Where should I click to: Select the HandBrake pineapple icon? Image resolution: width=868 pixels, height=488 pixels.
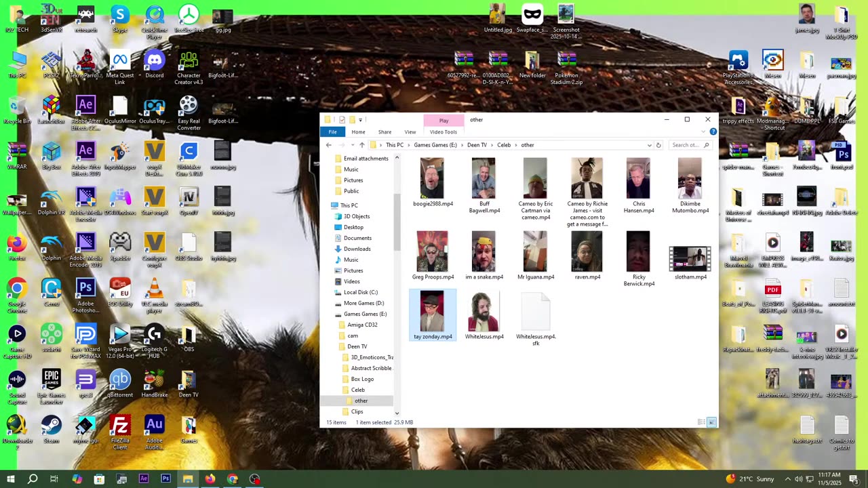point(155,384)
